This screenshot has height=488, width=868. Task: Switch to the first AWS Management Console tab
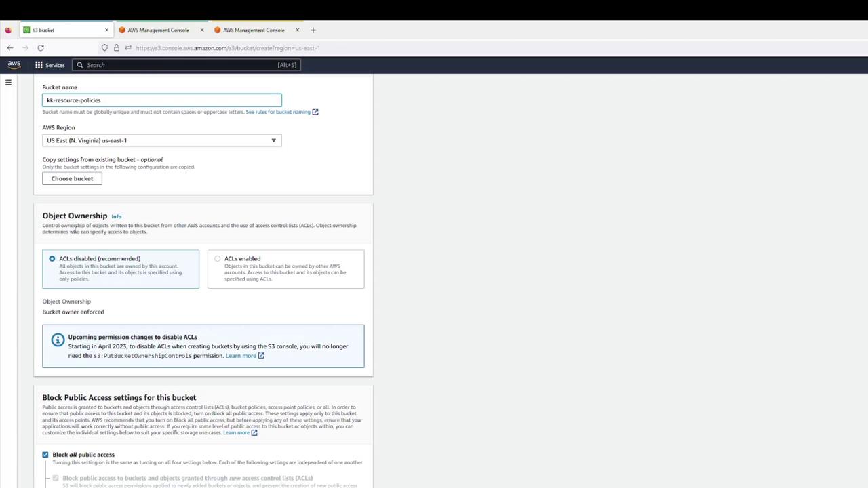[157, 30]
